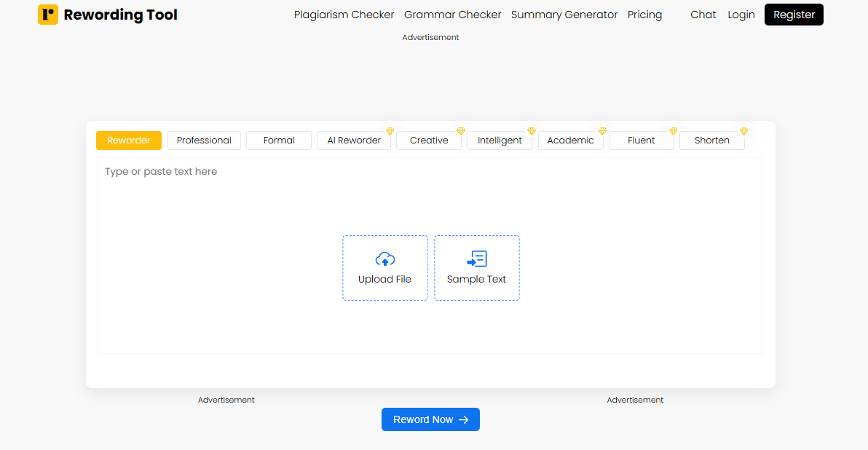Switch to the Fluent mode tab
The height and width of the screenshot is (450, 868).
pos(641,141)
